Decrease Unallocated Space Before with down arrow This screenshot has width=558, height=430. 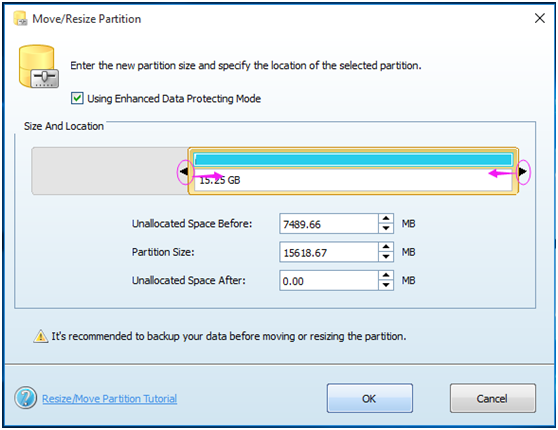[x=386, y=229]
